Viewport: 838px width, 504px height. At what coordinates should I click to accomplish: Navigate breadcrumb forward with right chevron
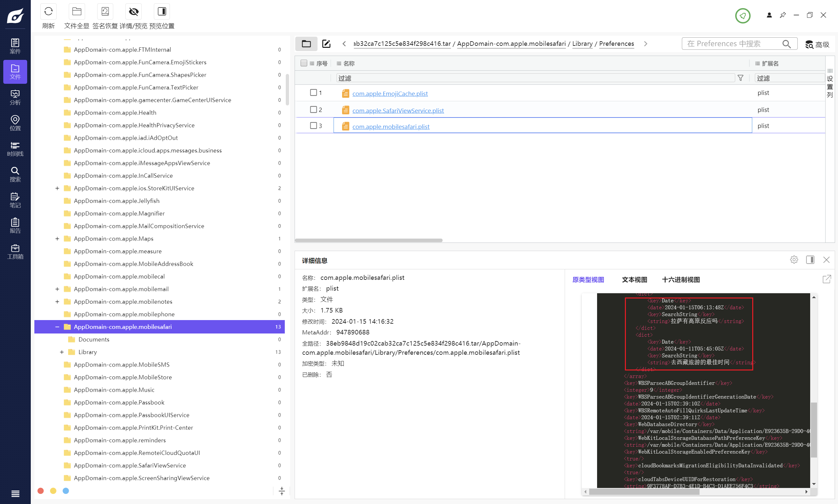[x=646, y=44]
